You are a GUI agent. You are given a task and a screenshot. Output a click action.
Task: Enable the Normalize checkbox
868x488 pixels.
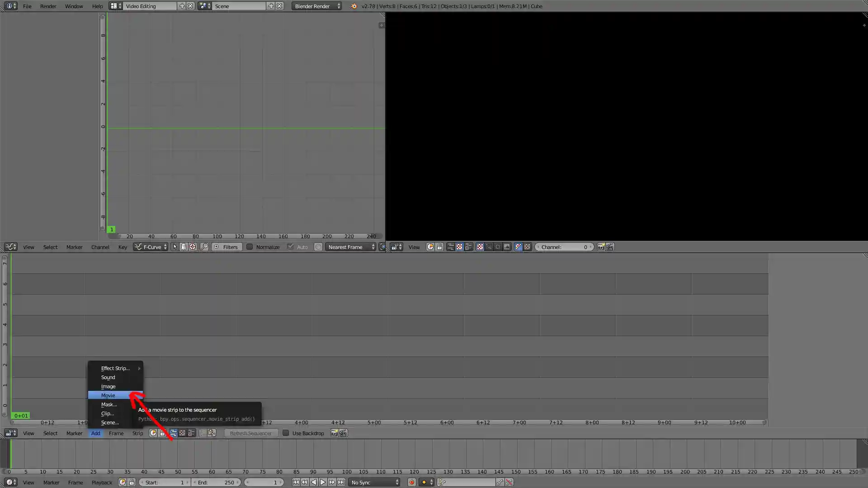point(250,247)
